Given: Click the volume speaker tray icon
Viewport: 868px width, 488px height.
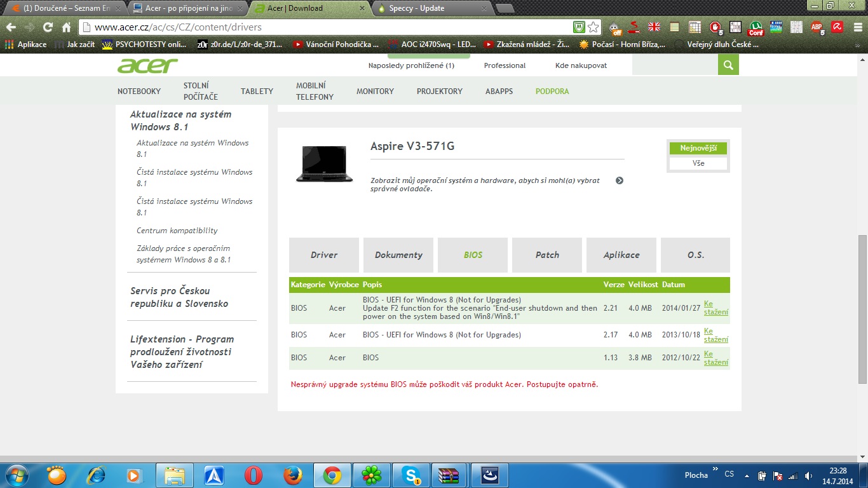Looking at the screenshot, I should click(x=808, y=475).
